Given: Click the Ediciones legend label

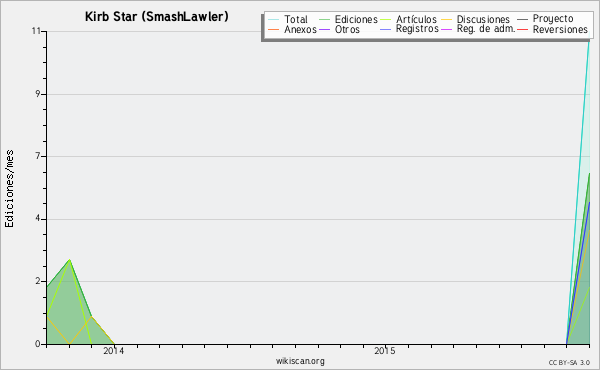Looking at the screenshot, I should click(356, 19).
